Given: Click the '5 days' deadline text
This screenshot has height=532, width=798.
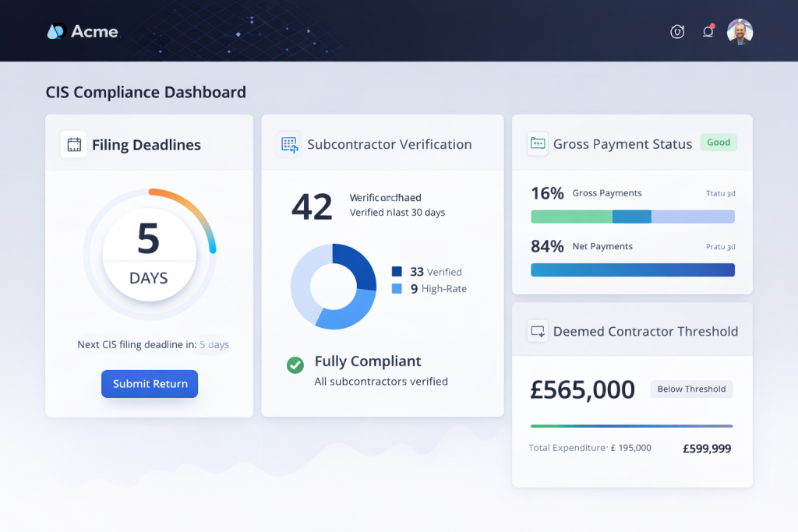Looking at the screenshot, I should 214,344.
